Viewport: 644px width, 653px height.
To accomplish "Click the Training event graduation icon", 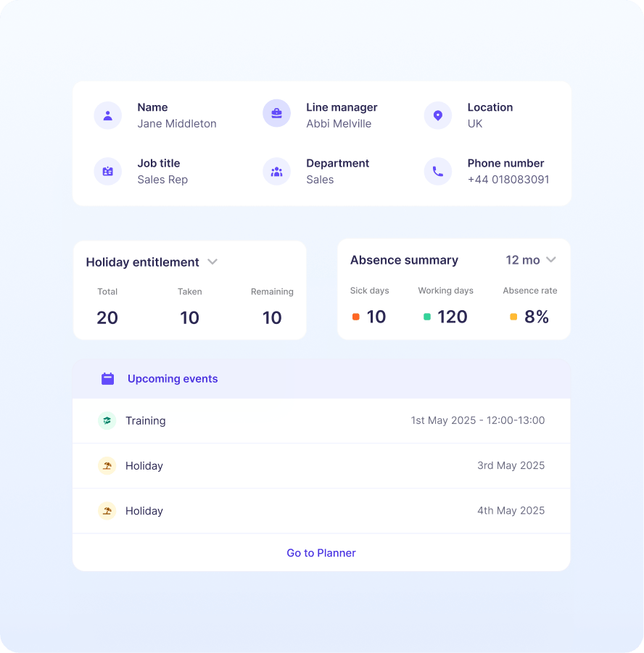I will point(107,420).
